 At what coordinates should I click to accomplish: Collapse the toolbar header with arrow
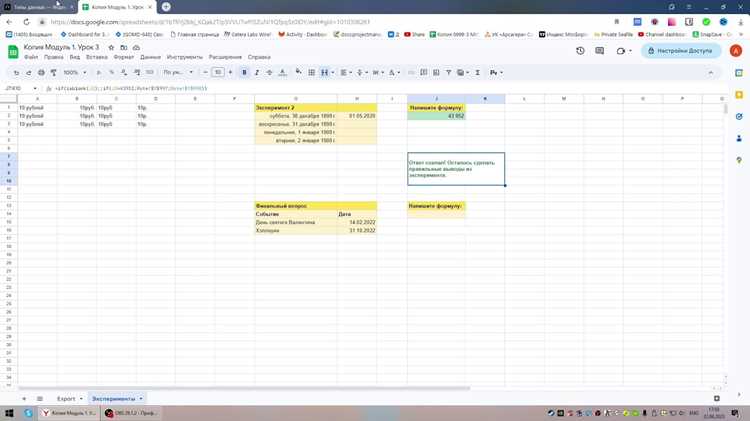tap(711, 73)
